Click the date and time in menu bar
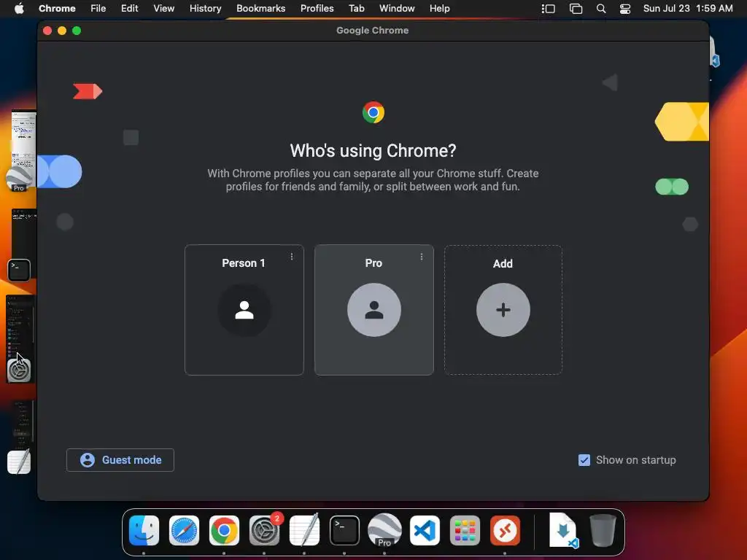The height and width of the screenshot is (560, 747). pos(688,9)
